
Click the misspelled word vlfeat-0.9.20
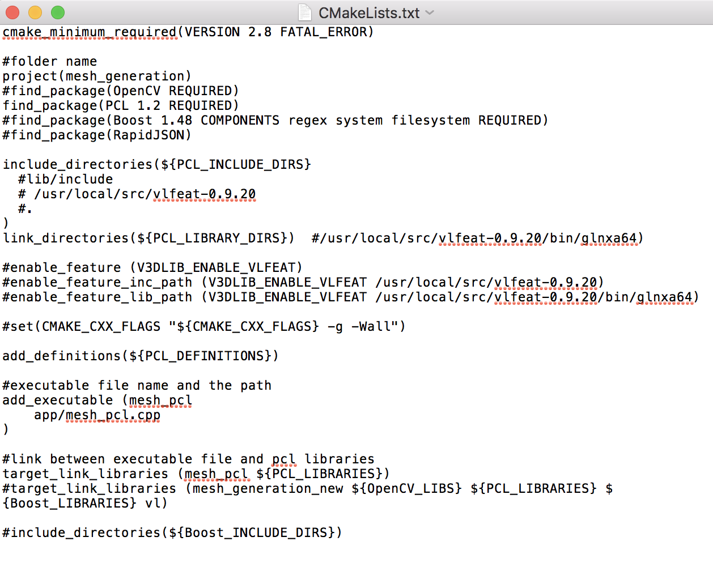point(204,194)
